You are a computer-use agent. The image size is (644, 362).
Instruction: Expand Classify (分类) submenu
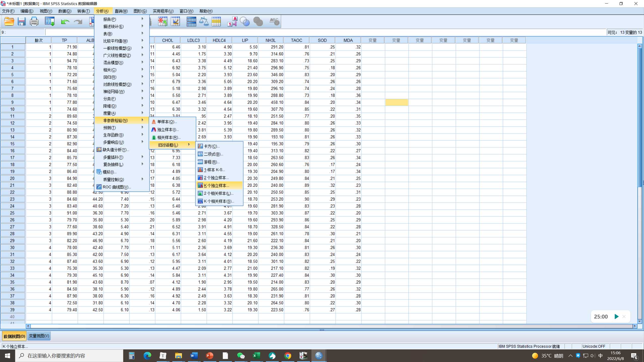coord(122,99)
